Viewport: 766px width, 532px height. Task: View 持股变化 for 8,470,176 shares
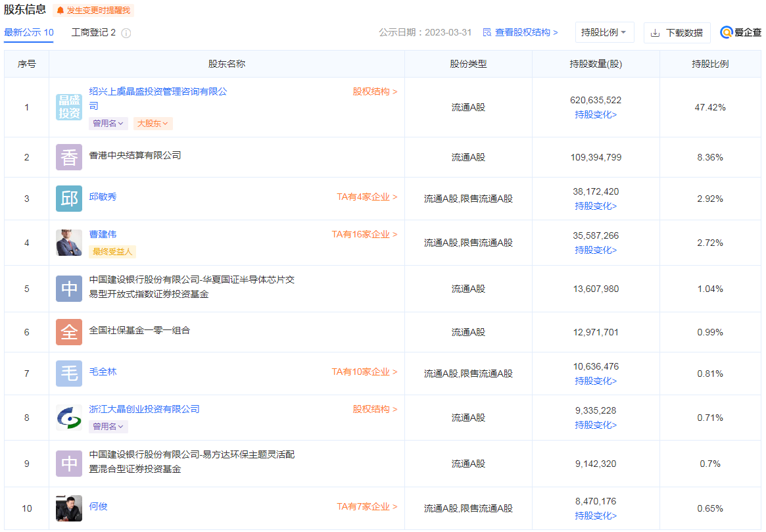pyautogui.click(x=596, y=516)
